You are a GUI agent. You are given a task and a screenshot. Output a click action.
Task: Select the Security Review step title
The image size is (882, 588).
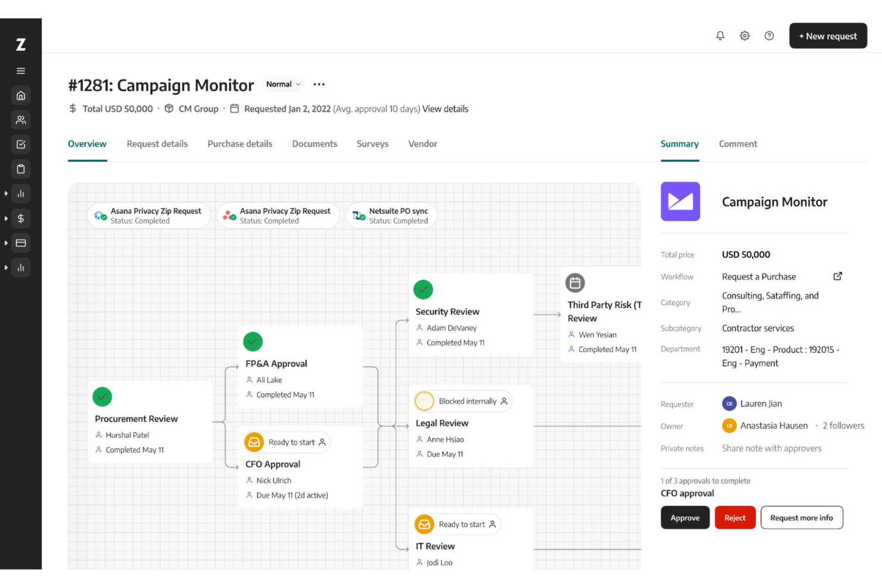pos(448,312)
